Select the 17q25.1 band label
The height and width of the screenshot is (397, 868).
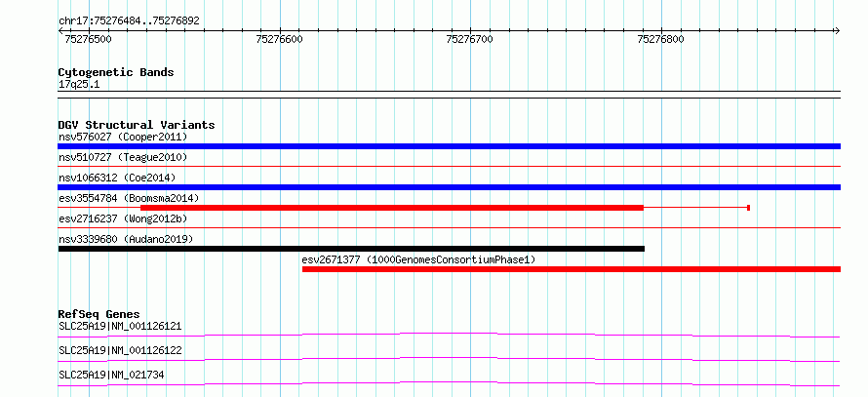pos(79,85)
